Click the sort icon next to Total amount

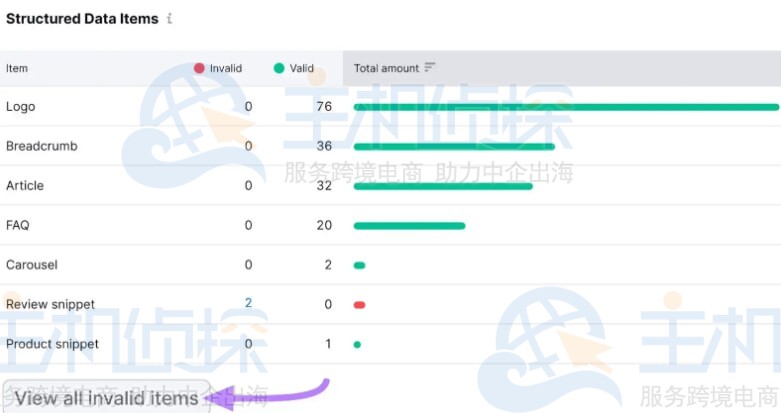point(430,68)
